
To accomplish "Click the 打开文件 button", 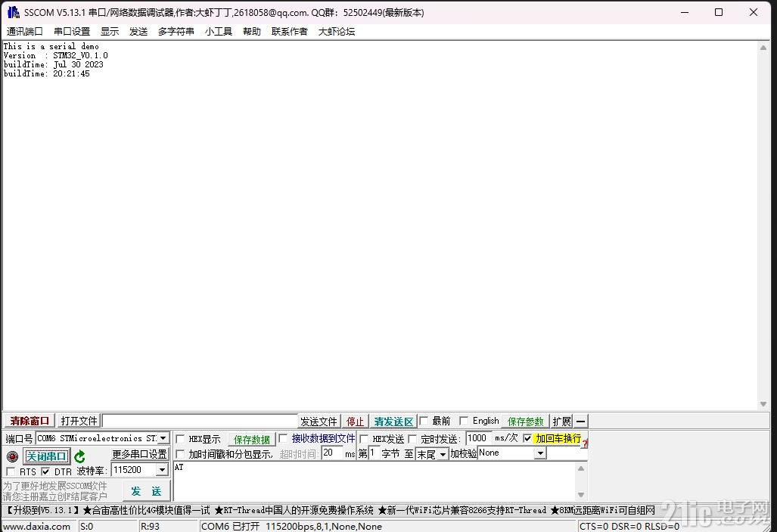I will click(79, 421).
